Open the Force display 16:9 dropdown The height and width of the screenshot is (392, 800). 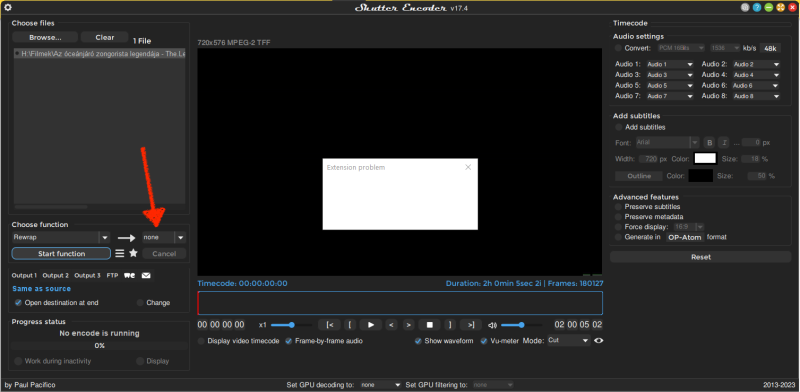689,227
